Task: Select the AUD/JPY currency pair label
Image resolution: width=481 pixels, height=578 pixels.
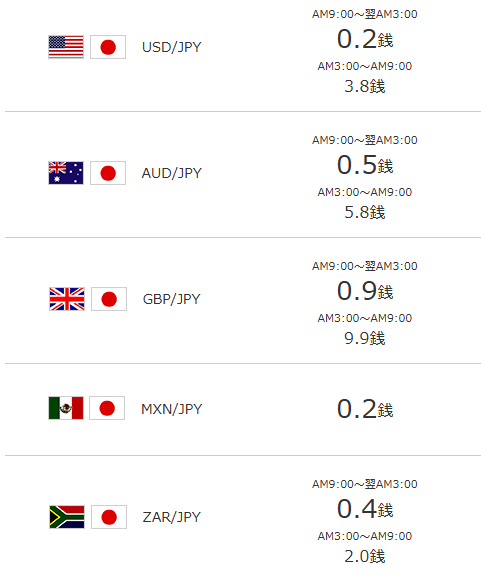Action: (172, 173)
